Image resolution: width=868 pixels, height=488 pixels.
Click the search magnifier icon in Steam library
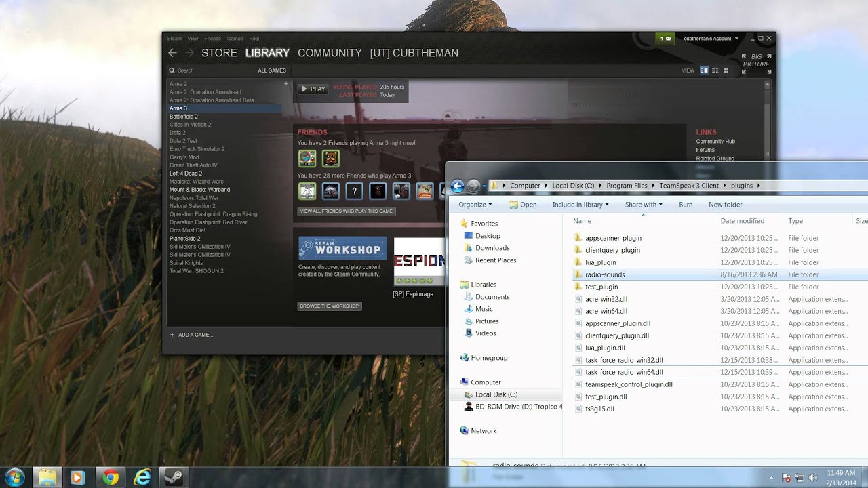click(x=172, y=70)
